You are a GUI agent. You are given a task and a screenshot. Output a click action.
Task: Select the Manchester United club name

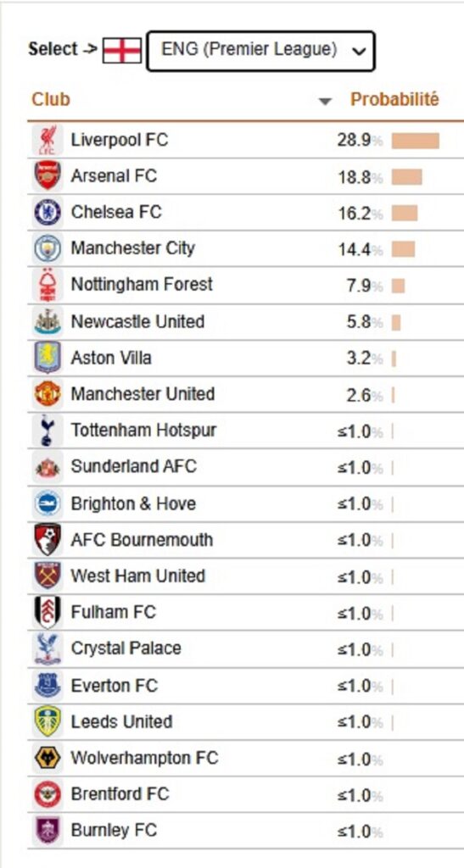coord(143,394)
